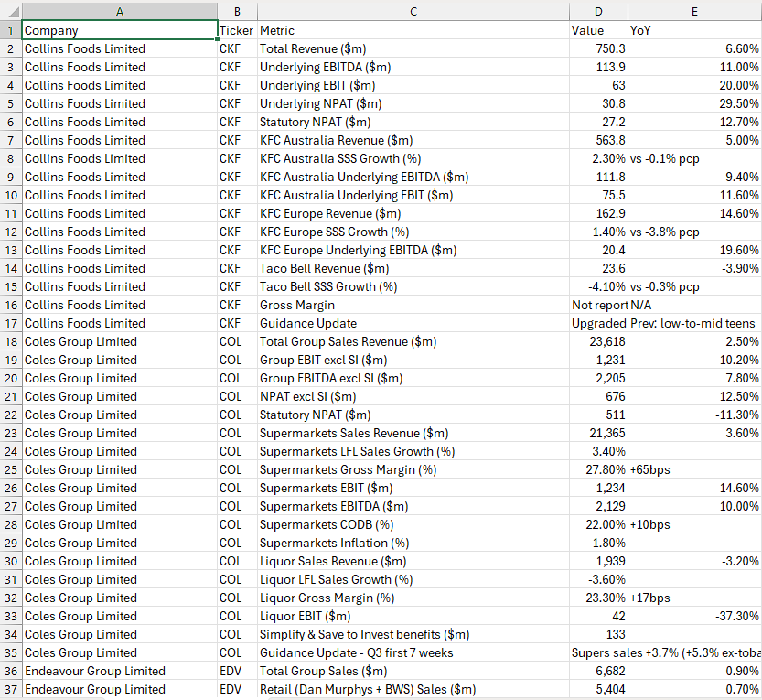Screen dimensions: 762x700
Task: Select the 'KFC Europe Underlying EBITDA ($m)' cell
Action: point(413,251)
